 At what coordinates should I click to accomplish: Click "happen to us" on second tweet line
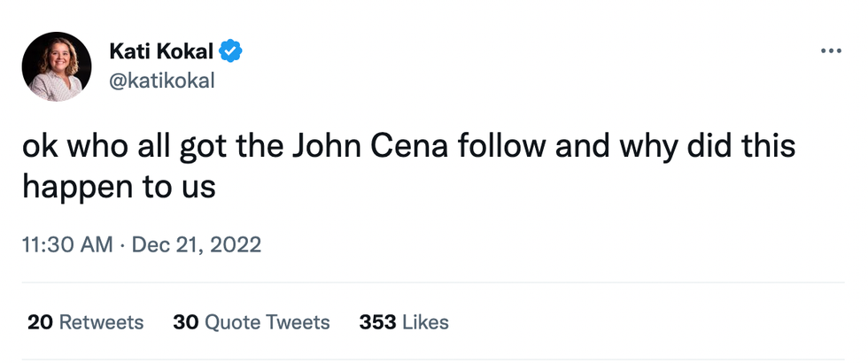pyautogui.click(x=119, y=186)
